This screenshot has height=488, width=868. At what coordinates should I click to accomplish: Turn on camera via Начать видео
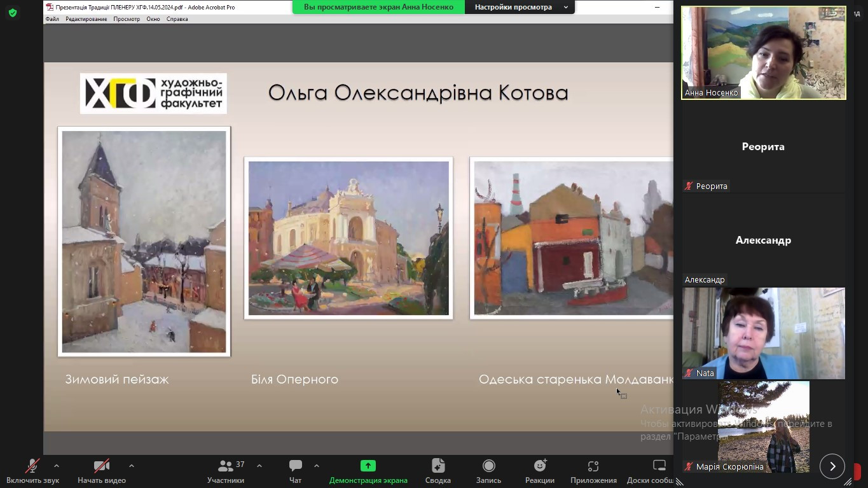(102, 471)
